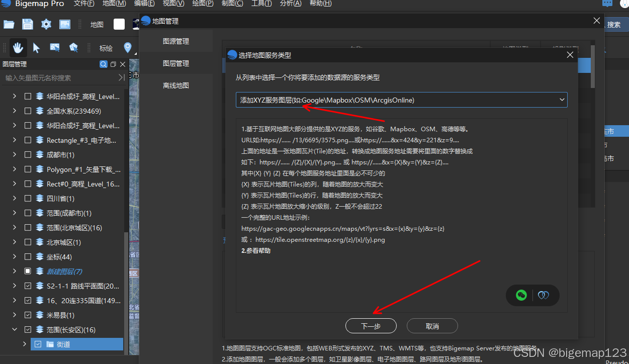Click layer stack icon of 坐标(44)

coord(39,257)
